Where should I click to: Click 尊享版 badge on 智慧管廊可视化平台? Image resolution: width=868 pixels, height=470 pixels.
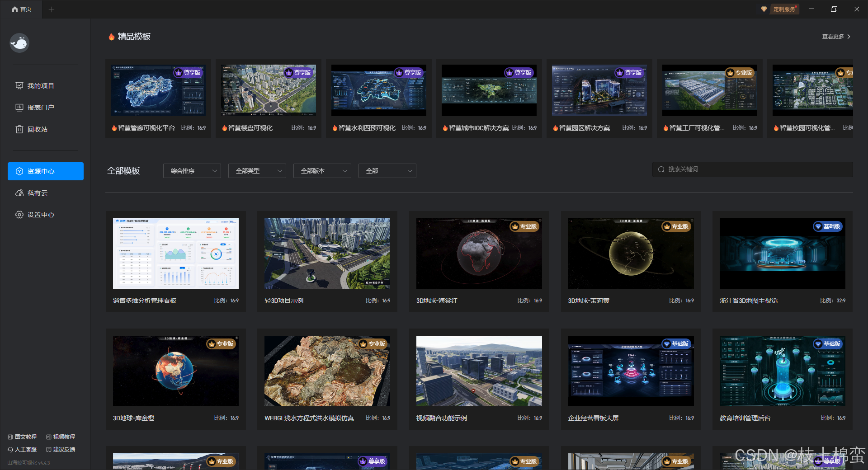coord(188,72)
